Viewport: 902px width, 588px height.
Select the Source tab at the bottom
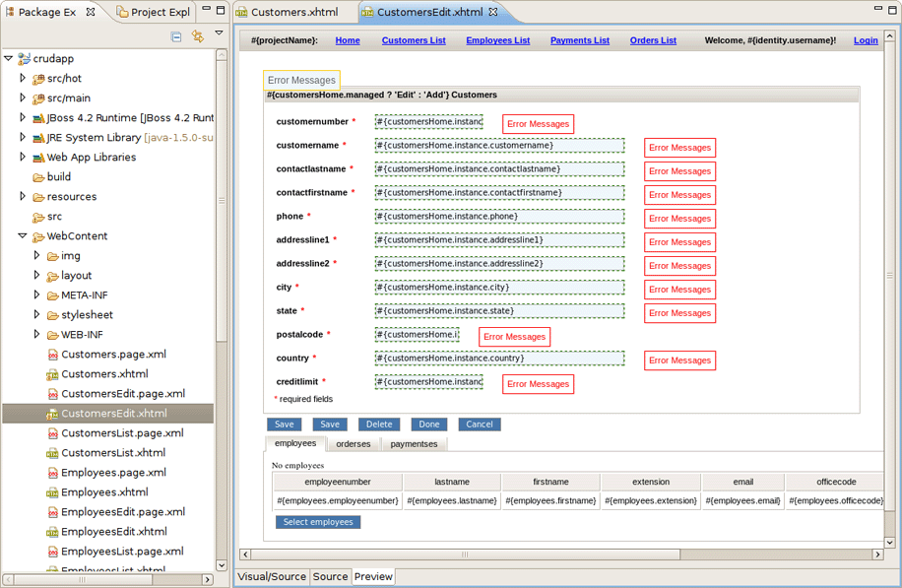pyautogui.click(x=330, y=576)
